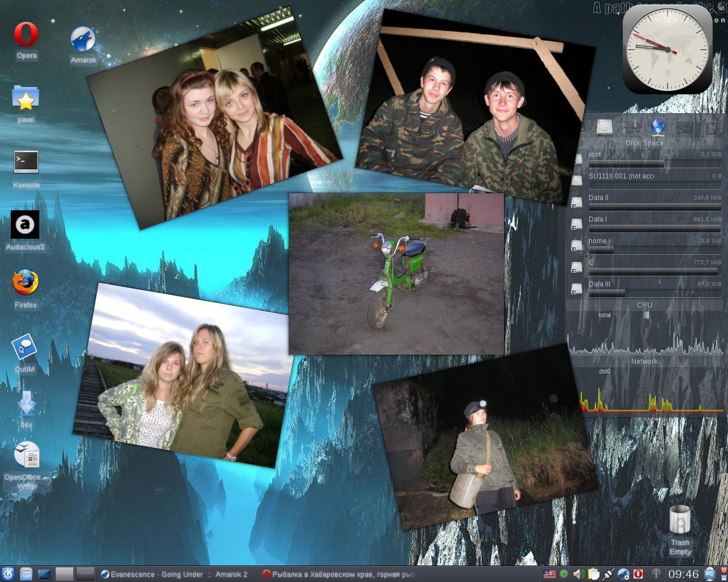Switch to the Amarok 2 taskbar window
728x582 pixels.
click(x=174, y=574)
